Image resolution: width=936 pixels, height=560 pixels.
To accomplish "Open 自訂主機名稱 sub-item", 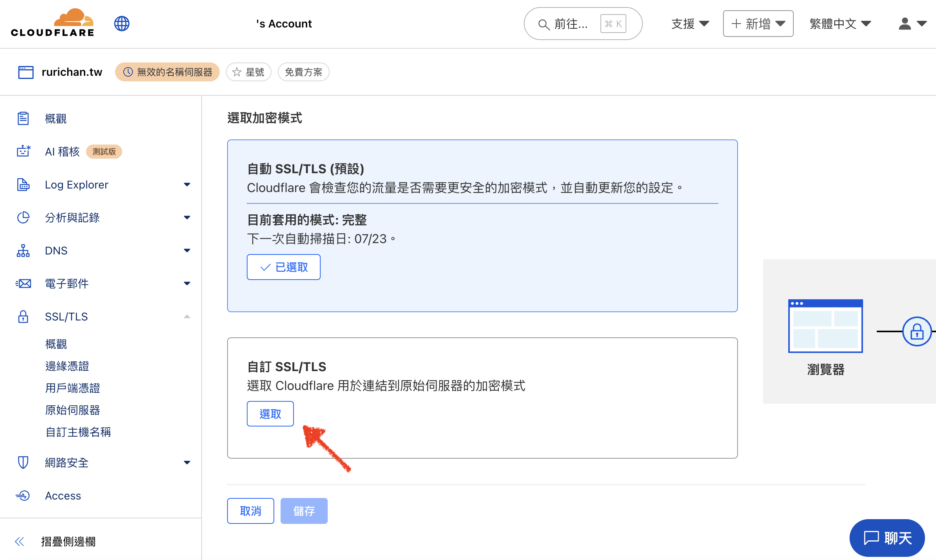I will point(78,432).
